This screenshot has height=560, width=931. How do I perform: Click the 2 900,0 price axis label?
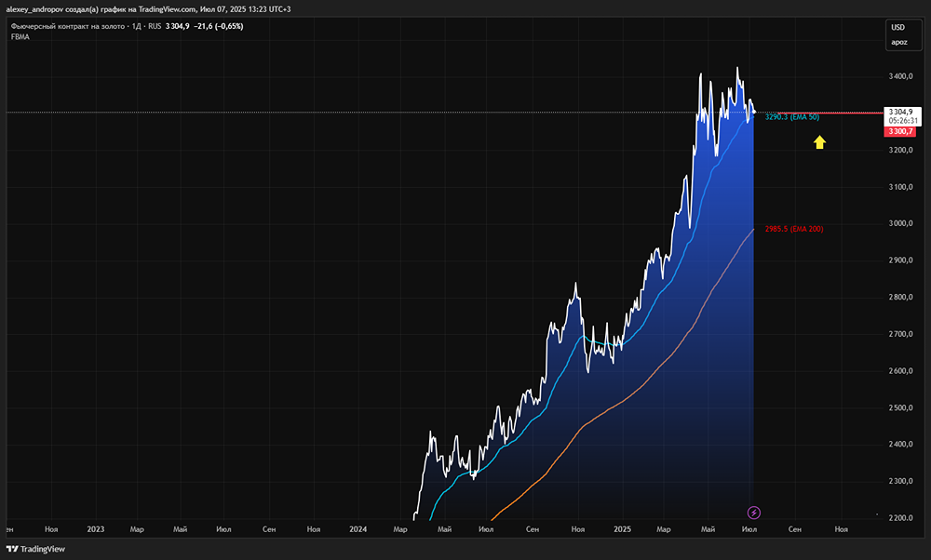[900, 260]
